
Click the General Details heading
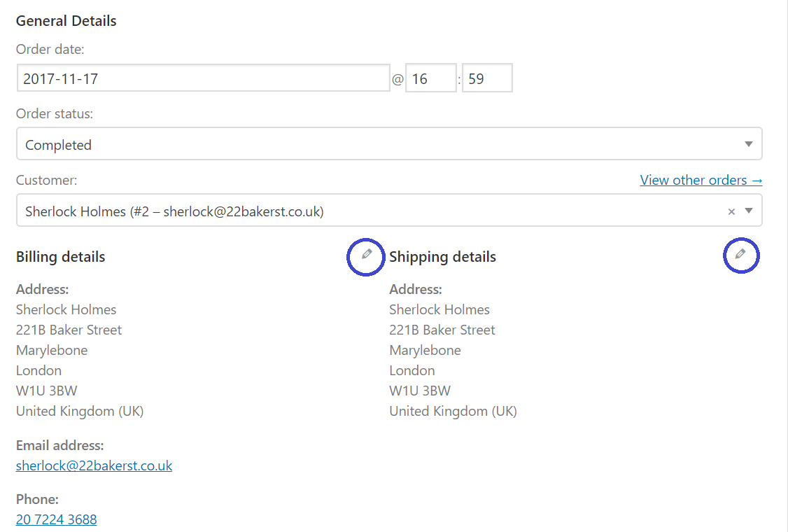pos(66,20)
